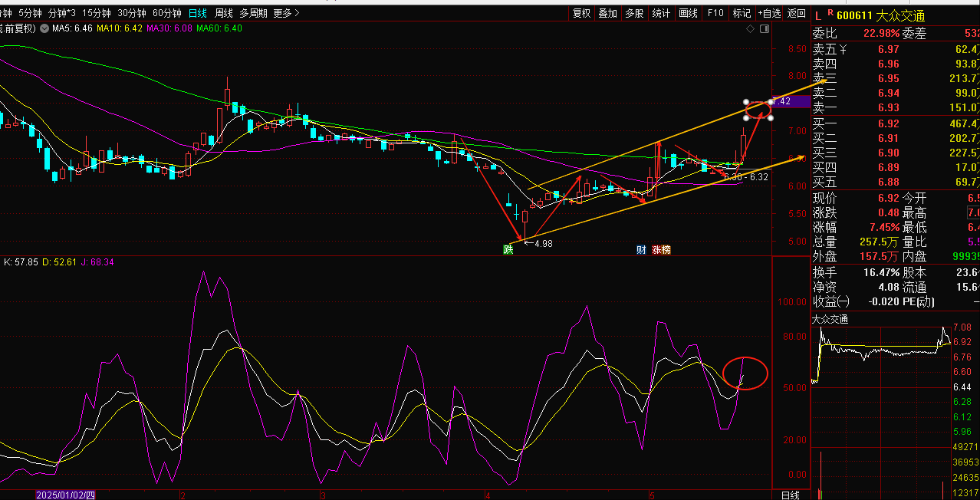
Task: Click the 日线 label at the bottom right
Action: click(790, 495)
